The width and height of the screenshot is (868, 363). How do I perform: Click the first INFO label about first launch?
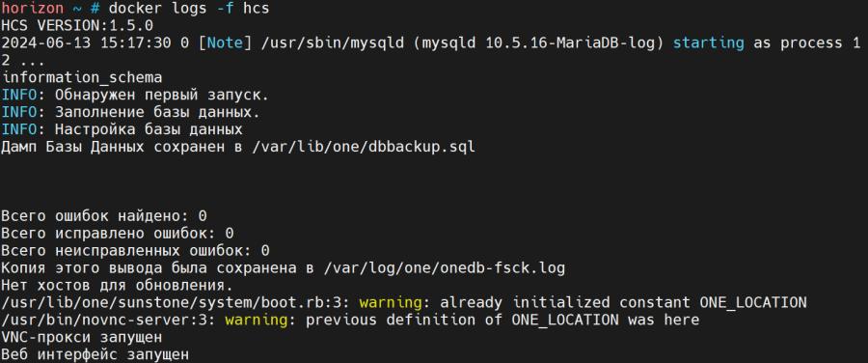pyautogui.click(x=19, y=95)
